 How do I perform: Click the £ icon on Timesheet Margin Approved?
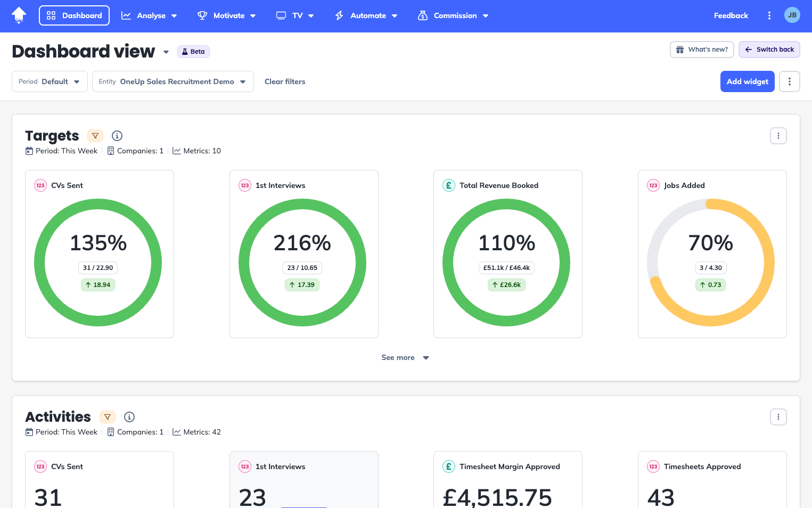[448, 466]
